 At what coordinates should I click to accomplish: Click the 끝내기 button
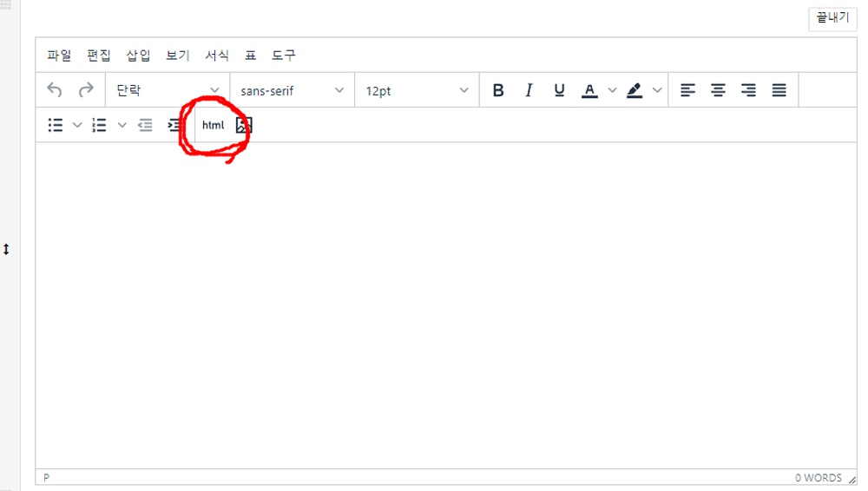click(x=832, y=18)
